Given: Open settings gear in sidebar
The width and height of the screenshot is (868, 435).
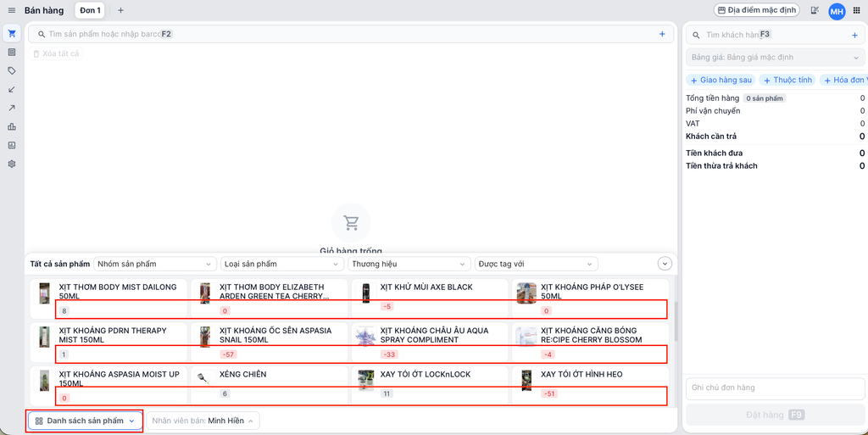Looking at the screenshot, I should pyautogui.click(x=12, y=164).
